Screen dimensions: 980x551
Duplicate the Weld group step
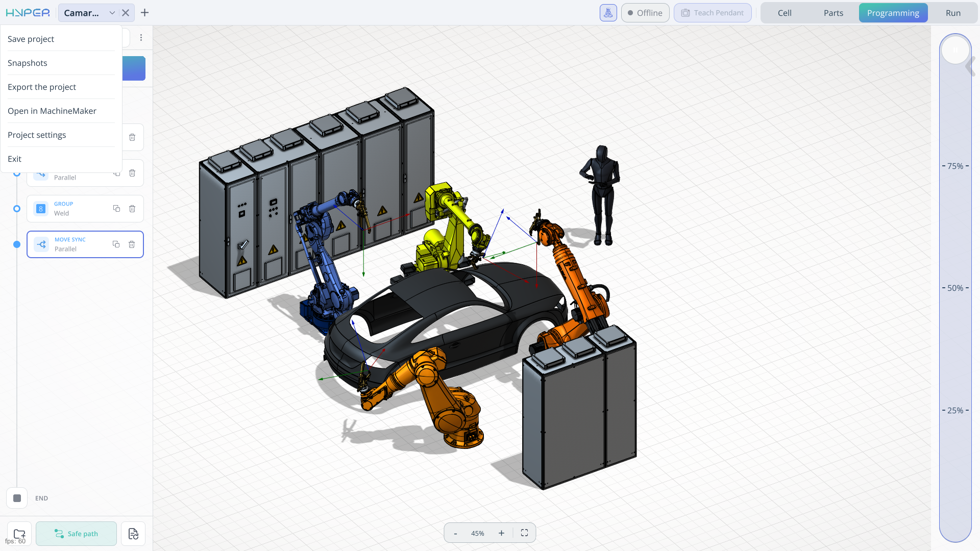pyautogui.click(x=116, y=209)
